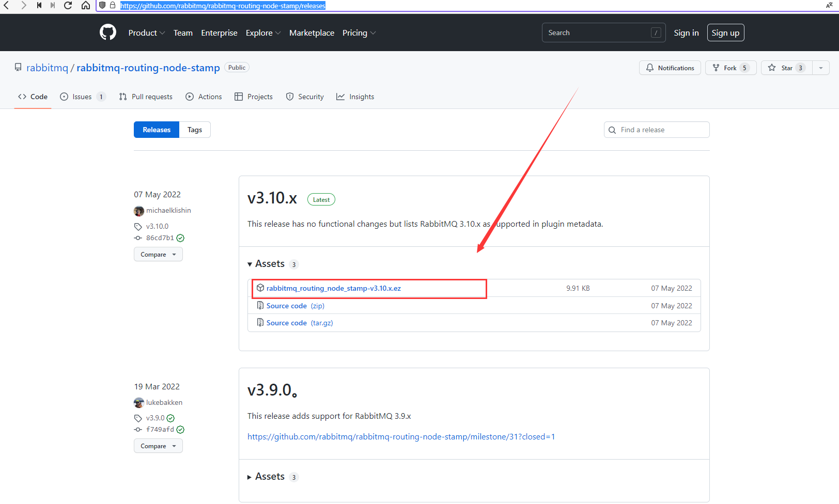Click lukebakken's avatar image
This screenshot has height=504, width=839.
click(139, 403)
